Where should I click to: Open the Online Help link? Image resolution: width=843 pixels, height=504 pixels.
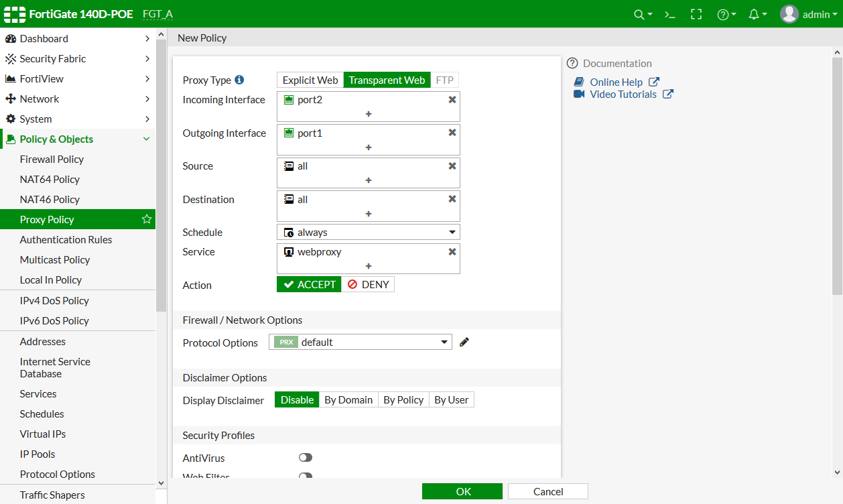(616, 82)
